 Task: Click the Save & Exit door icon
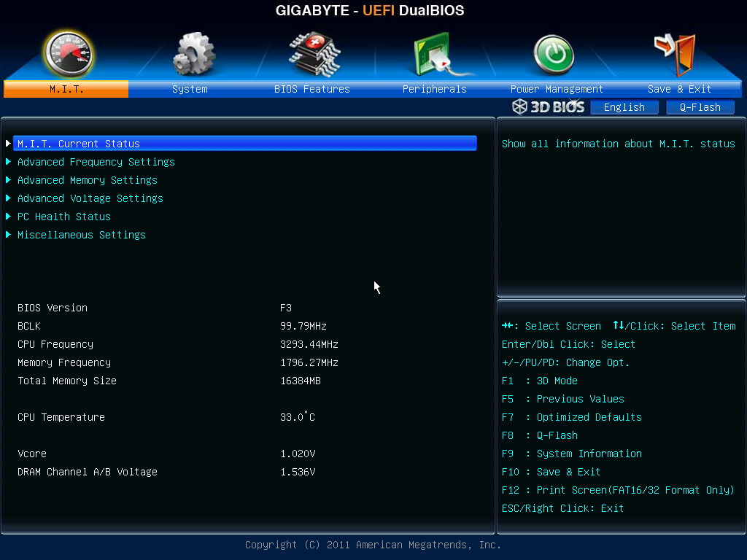(x=675, y=54)
